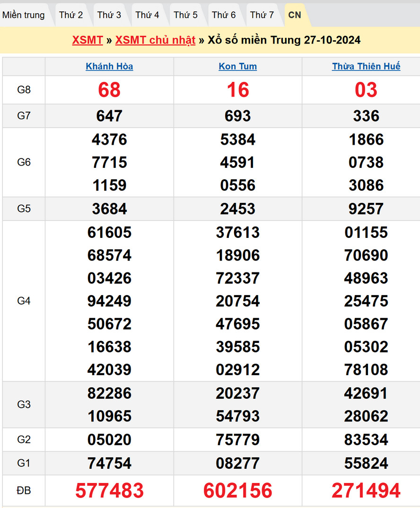Viewport: 420px width, 508px height.
Task: Visit the Thừa Thiên Huế link
Action: 366,67
